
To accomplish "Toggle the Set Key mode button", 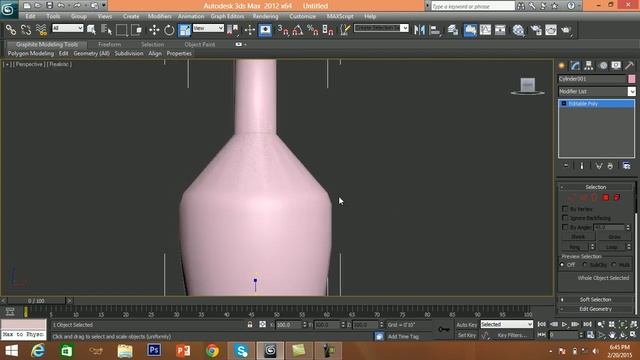I will tap(467, 335).
